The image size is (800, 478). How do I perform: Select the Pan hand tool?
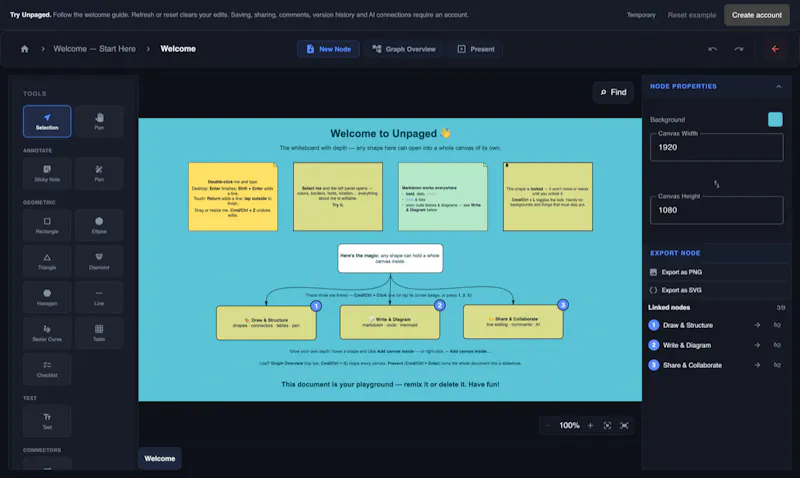coord(99,121)
